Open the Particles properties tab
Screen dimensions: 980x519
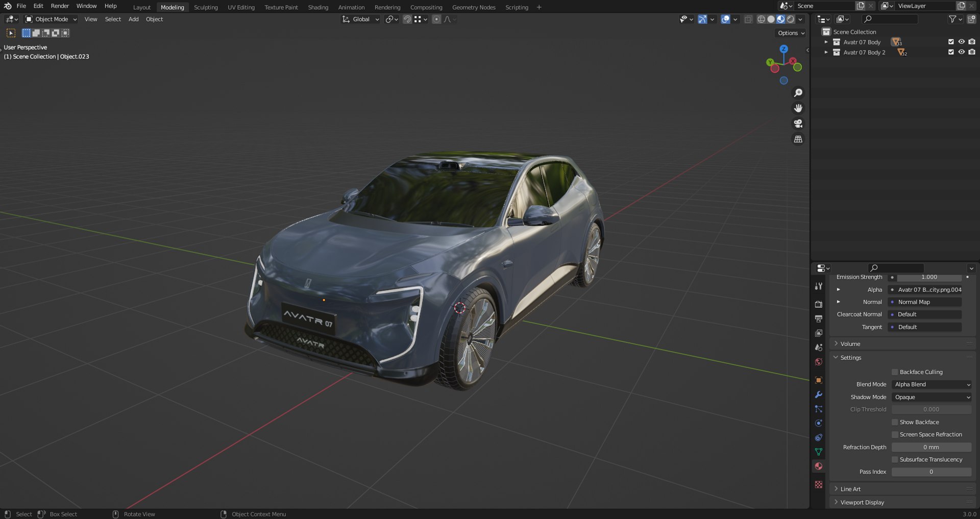pyautogui.click(x=819, y=409)
